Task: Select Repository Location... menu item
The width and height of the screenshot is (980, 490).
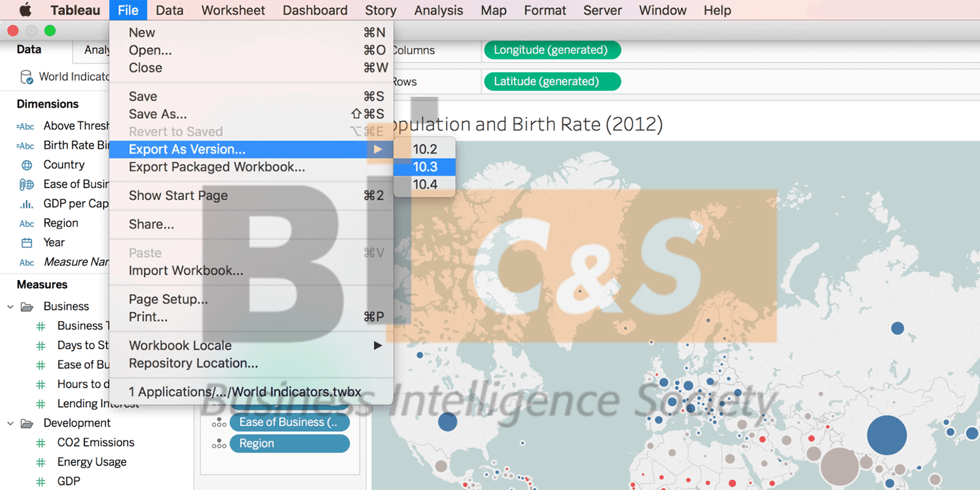Action: tap(251, 363)
